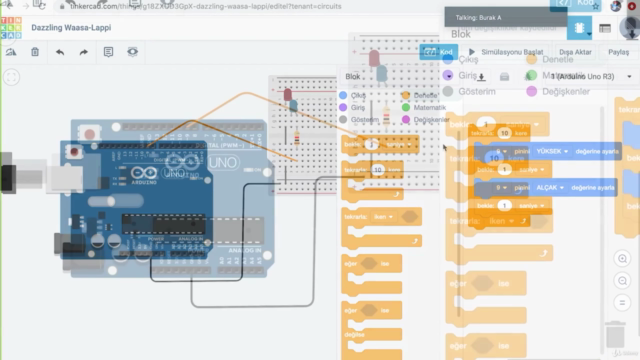Select the sharp Giriş purple category
640x360 pixels.
coord(353,107)
